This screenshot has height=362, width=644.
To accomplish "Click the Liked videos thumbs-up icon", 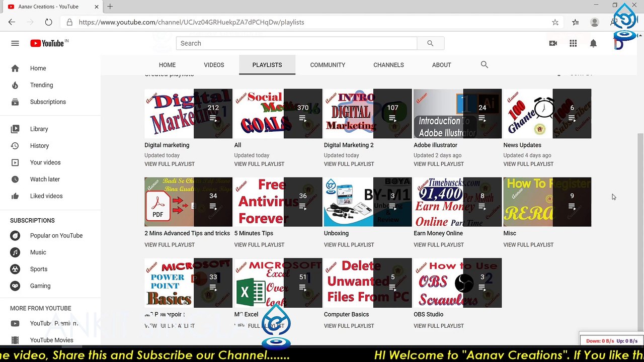I will 15,196.
